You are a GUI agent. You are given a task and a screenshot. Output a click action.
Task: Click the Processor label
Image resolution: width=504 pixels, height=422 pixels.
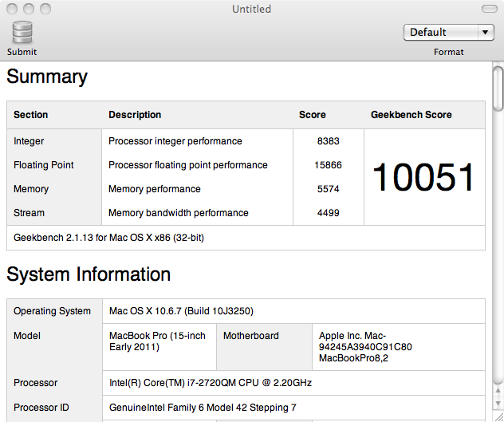pos(35,383)
